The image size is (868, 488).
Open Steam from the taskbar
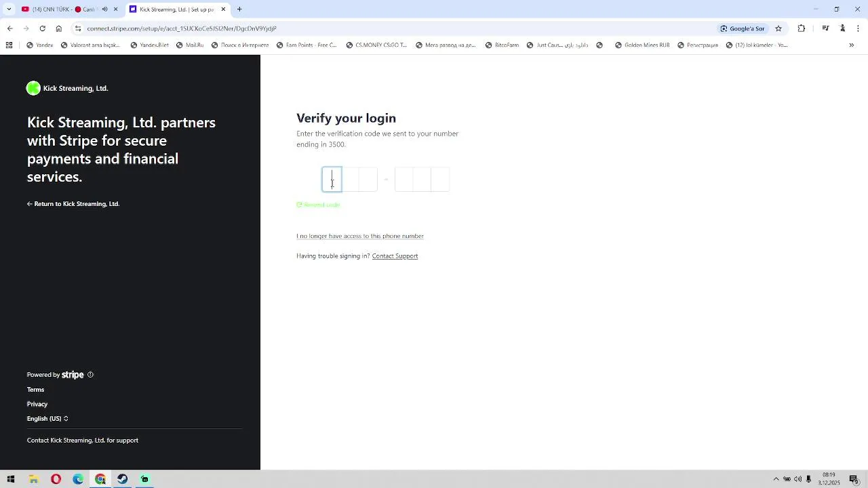[x=122, y=479]
